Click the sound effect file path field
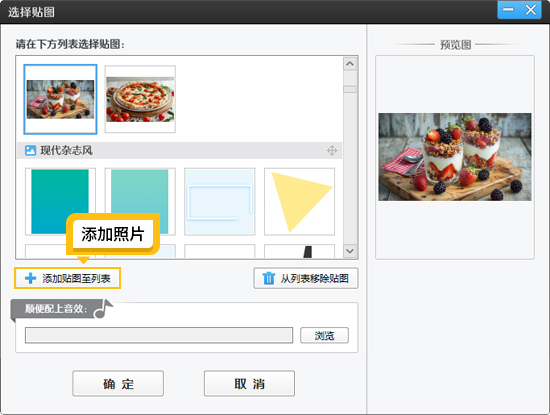The width and height of the screenshot is (550, 415). coord(159,335)
